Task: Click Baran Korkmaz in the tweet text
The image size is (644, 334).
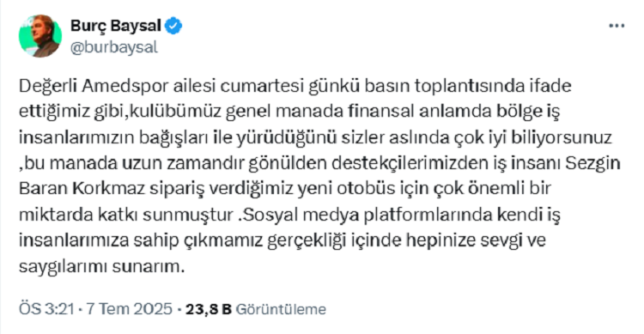Action: pyautogui.click(x=82, y=189)
